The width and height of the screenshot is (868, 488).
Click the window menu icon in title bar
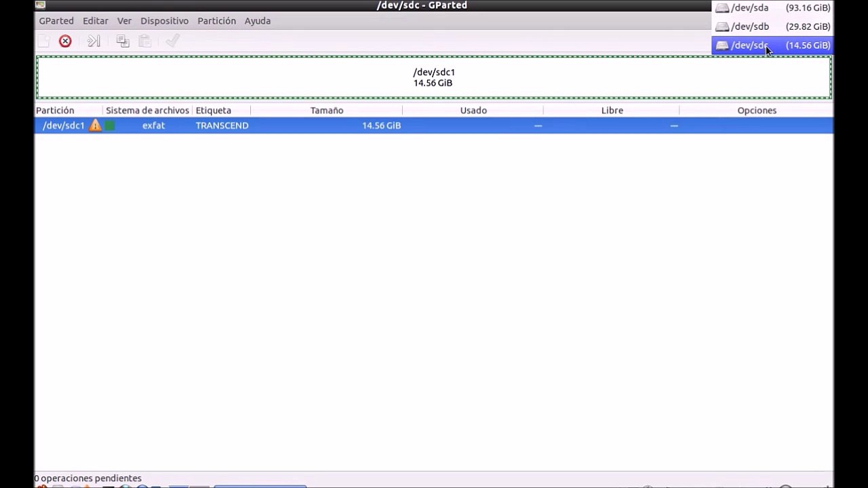coord(41,5)
